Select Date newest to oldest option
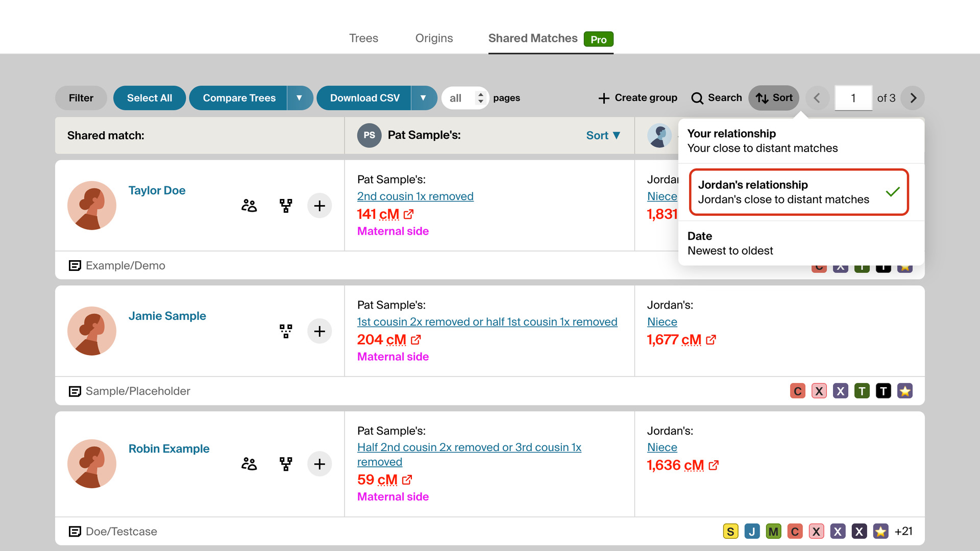 801,243
